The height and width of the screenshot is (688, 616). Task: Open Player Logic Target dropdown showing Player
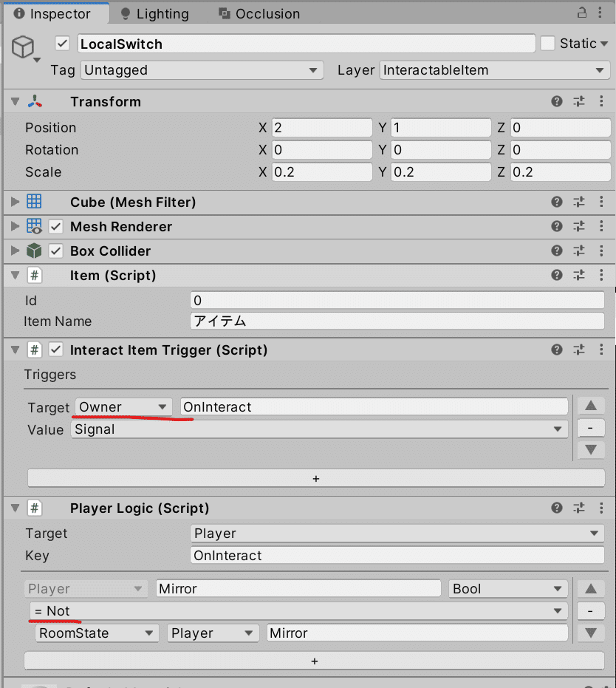pyautogui.click(x=397, y=534)
